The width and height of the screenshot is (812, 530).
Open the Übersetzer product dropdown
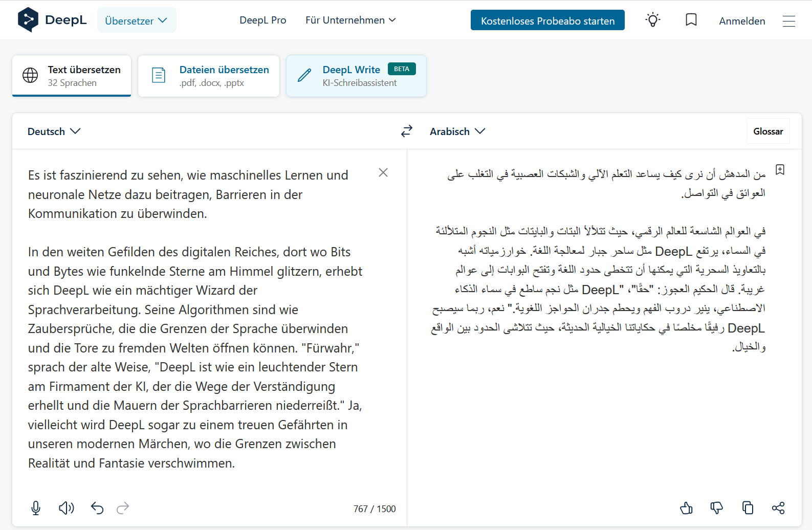pos(137,20)
